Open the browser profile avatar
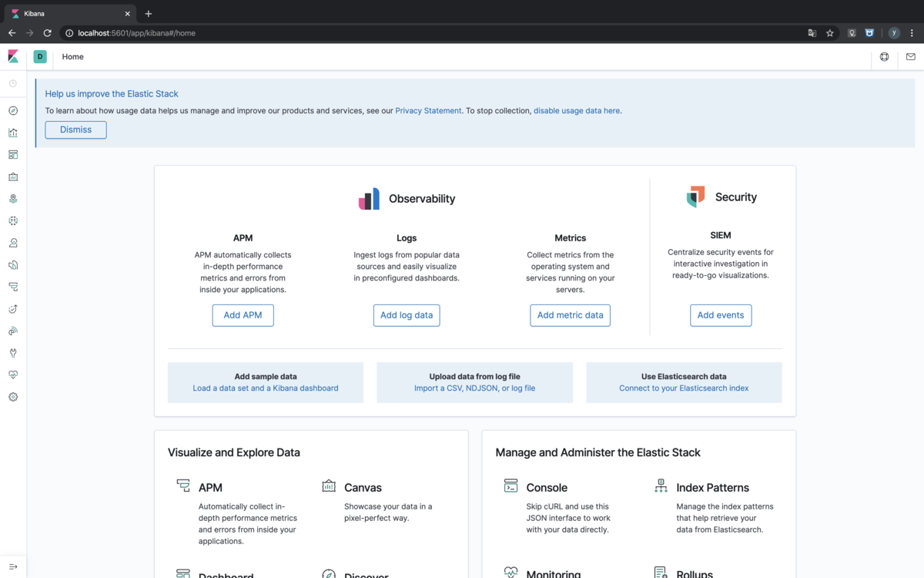Screen dimensions: 924x578 pos(894,33)
